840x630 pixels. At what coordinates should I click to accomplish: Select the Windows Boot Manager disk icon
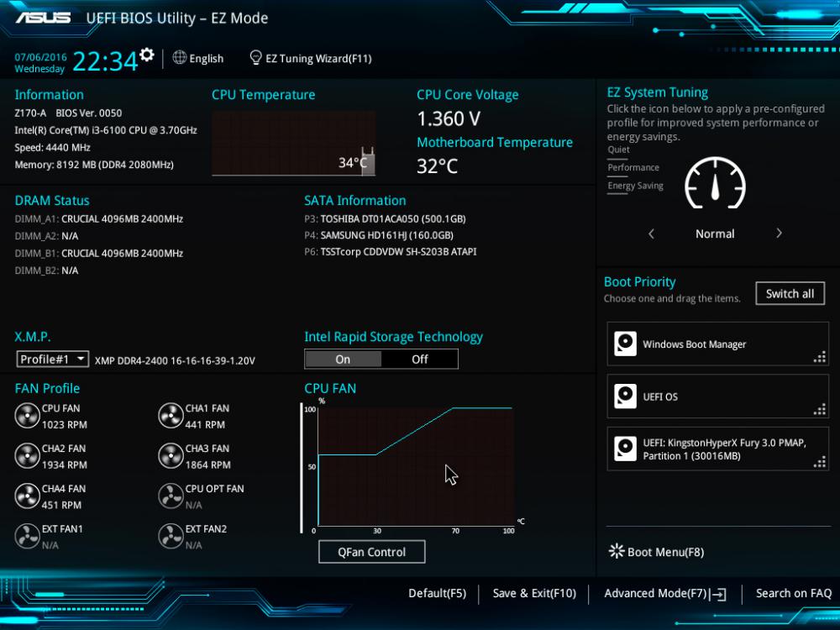pos(625,344)
